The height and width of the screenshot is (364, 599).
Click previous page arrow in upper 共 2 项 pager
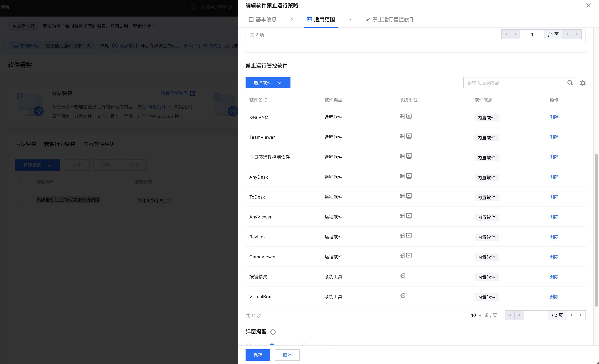pos(516,34)
